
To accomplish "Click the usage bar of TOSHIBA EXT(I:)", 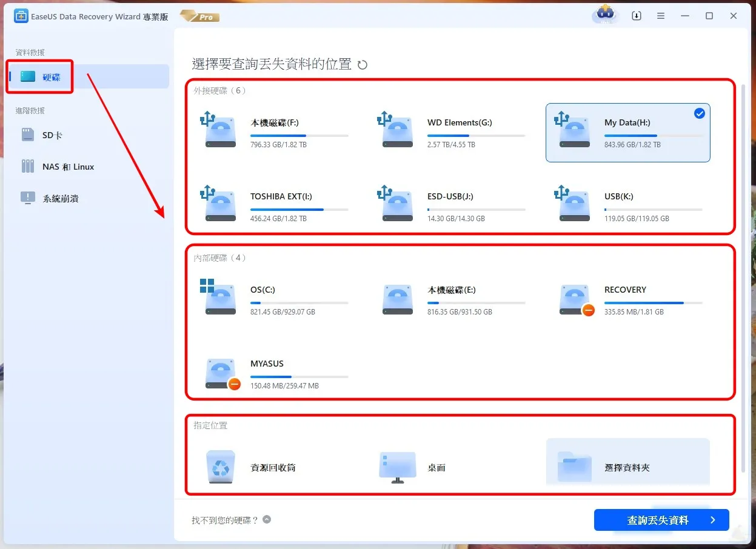I will pyautogui.click(x=299, y=210).
